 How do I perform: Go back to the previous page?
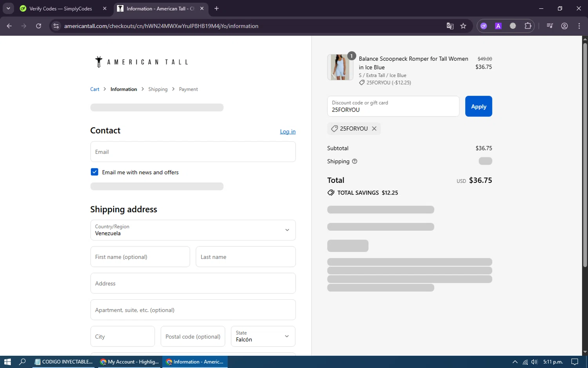pos(9,26)
